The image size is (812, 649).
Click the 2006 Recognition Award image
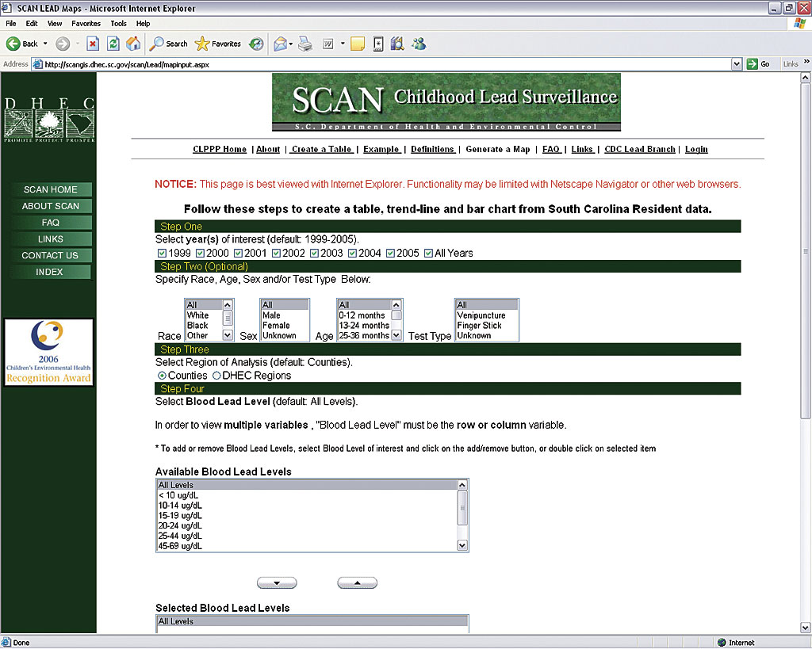[x=48, y=352]
